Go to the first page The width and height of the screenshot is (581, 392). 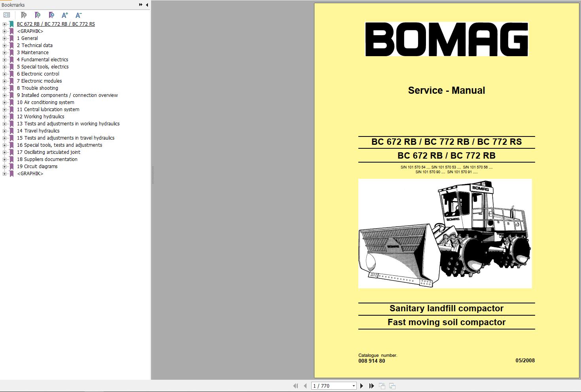(x=295, y=386)
